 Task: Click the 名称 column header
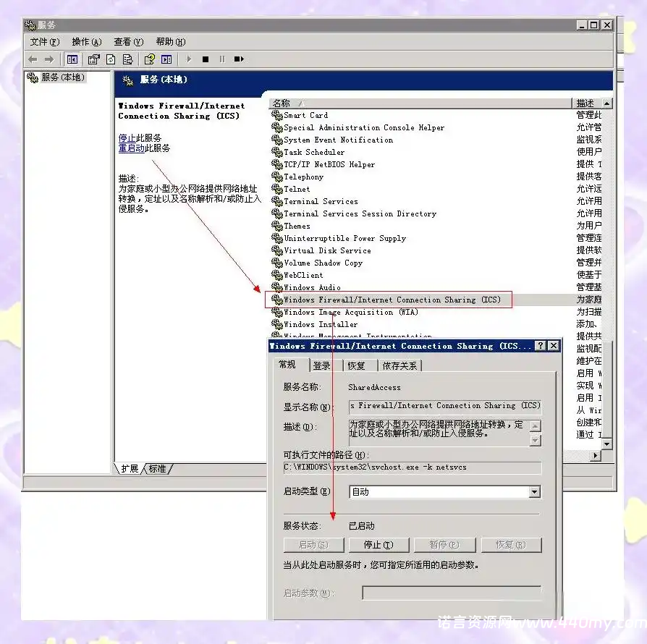[420, 103]
